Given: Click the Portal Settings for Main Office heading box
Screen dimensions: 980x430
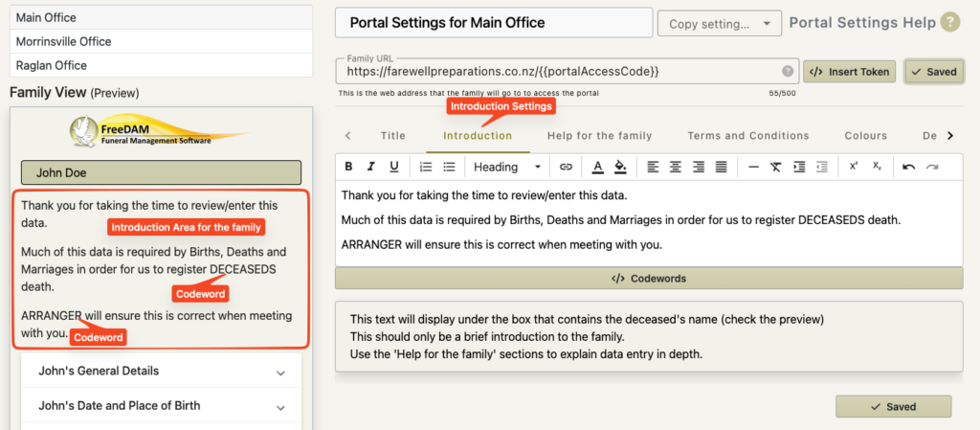Looking at the screenshot, I should click(494, 23).
